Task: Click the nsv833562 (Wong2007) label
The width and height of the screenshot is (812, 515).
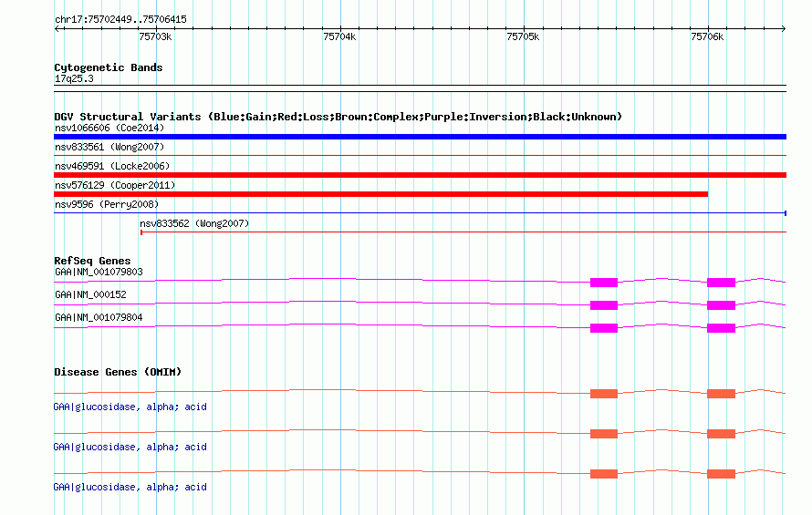Action: tap(194, 223)
